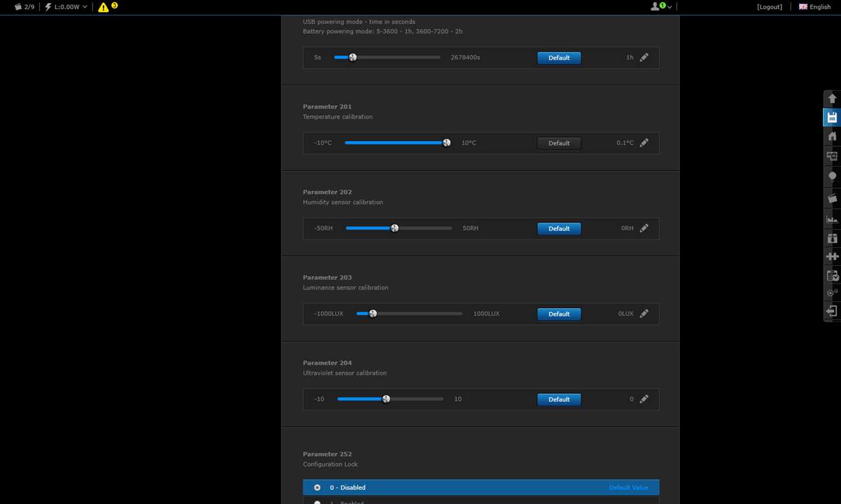Click the 2/9 scenes status indicator
This screenshot has height=504, width=841.
25,7
